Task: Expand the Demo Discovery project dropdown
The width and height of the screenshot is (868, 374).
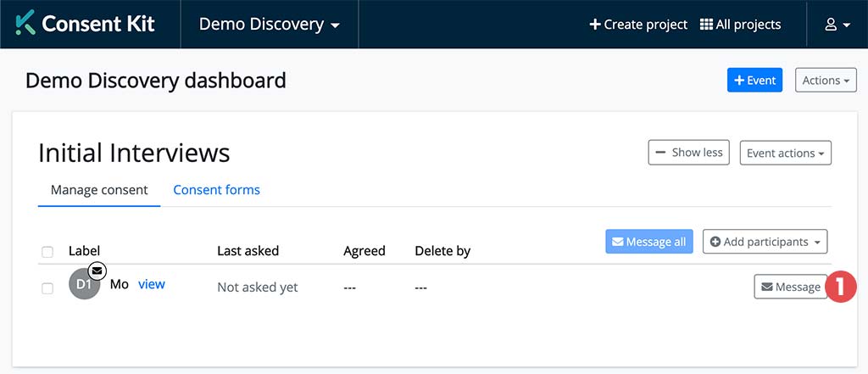Action: pyautogui.click(x=269, y=25)
